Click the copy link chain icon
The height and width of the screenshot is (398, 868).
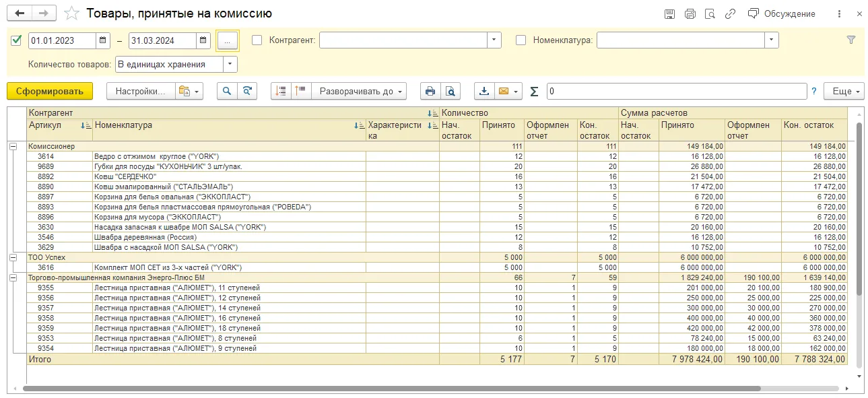tap(731, 13)
